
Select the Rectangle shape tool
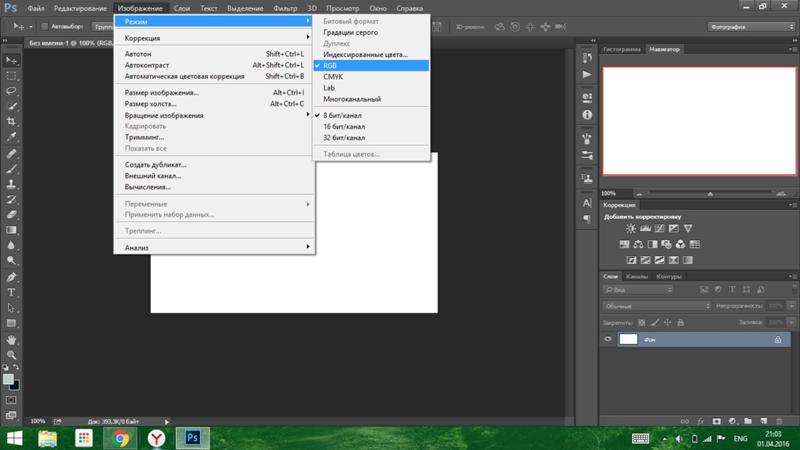11,323
